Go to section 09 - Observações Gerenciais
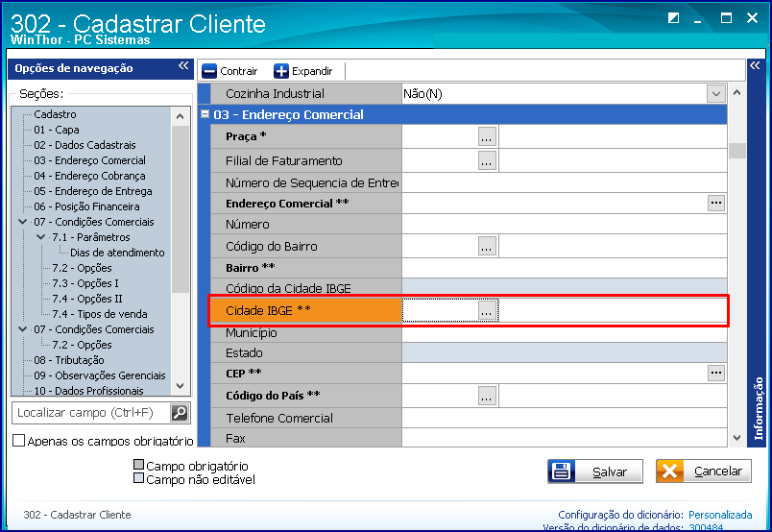The image size is (772, 532). click(x=100, y=375)
